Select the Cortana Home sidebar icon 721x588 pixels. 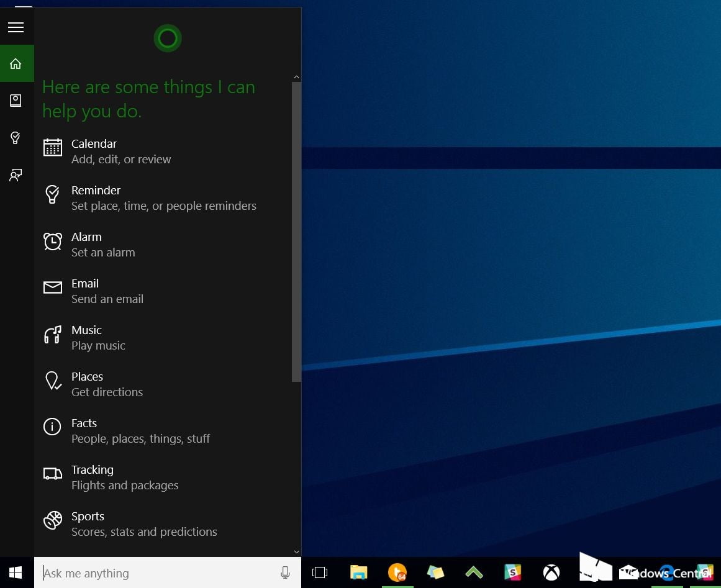(x=16, y=64)
